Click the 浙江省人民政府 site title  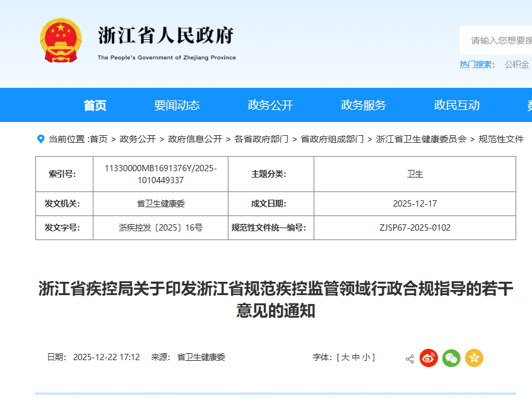click(x=166, y=35)
